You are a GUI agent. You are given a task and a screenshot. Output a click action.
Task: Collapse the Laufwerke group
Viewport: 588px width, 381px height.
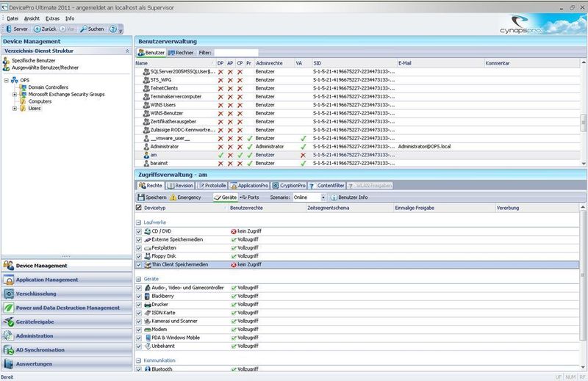138,222
